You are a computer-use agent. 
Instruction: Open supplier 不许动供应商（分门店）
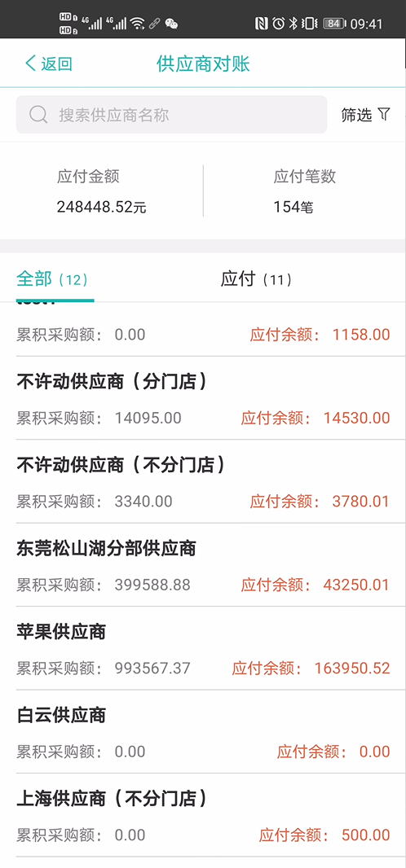click(203, 398)
